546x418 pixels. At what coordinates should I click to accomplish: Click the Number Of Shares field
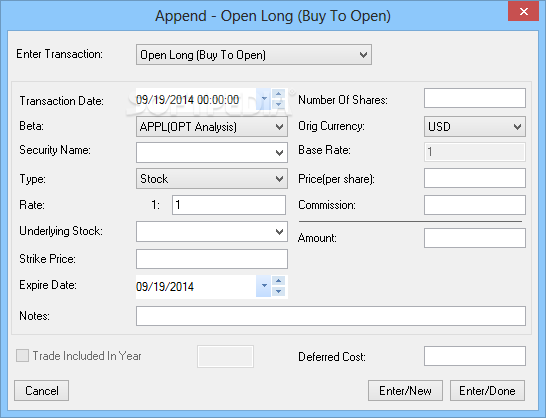[x=475, y=98]
